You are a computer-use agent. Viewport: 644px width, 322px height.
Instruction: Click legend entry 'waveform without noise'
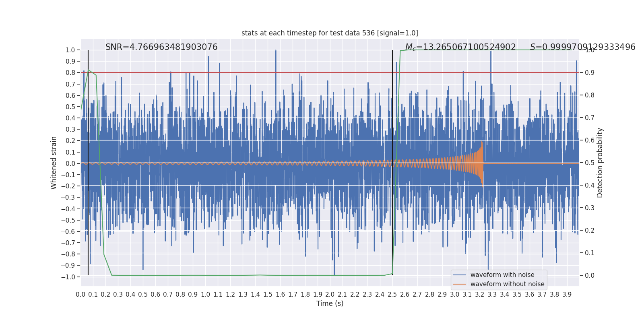point(508,284)
